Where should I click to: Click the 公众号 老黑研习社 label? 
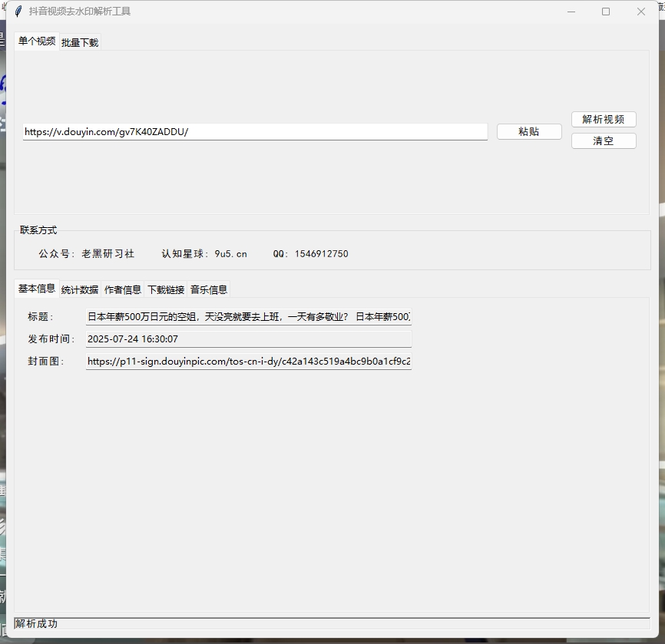click(x=86, y=253)
